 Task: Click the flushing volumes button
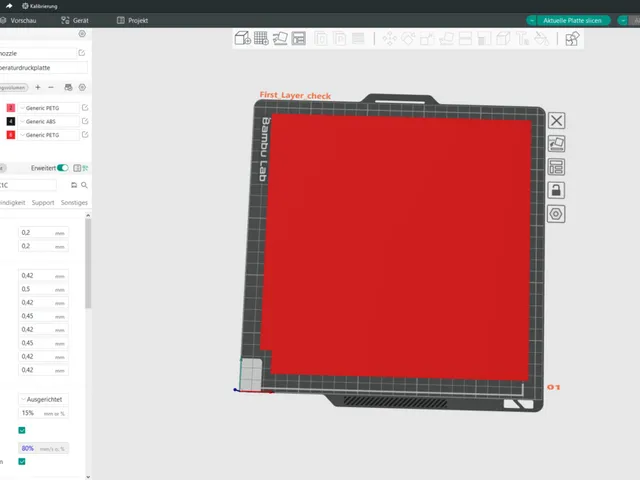point(13,87)
